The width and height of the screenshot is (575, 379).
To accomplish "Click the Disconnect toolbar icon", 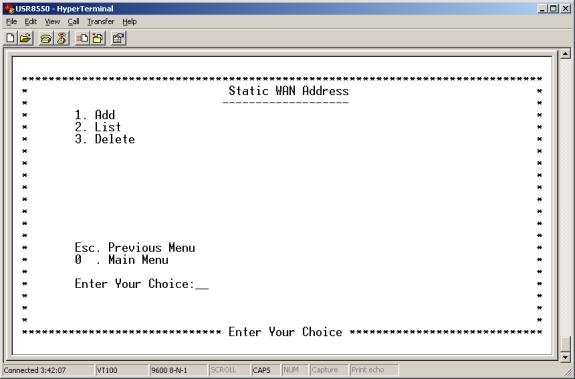I will (62, 38).
